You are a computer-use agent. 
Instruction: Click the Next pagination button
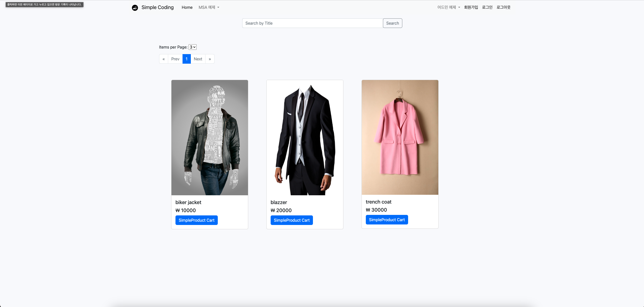(198, 59)
